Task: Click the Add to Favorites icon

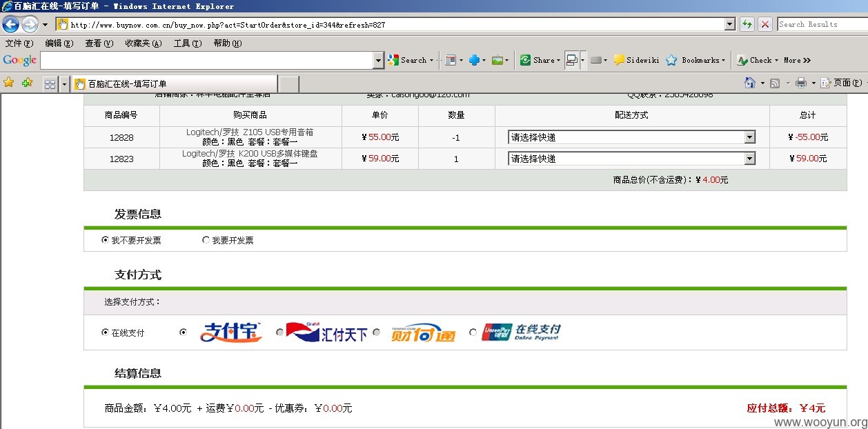Action: [x=27, y=83]
